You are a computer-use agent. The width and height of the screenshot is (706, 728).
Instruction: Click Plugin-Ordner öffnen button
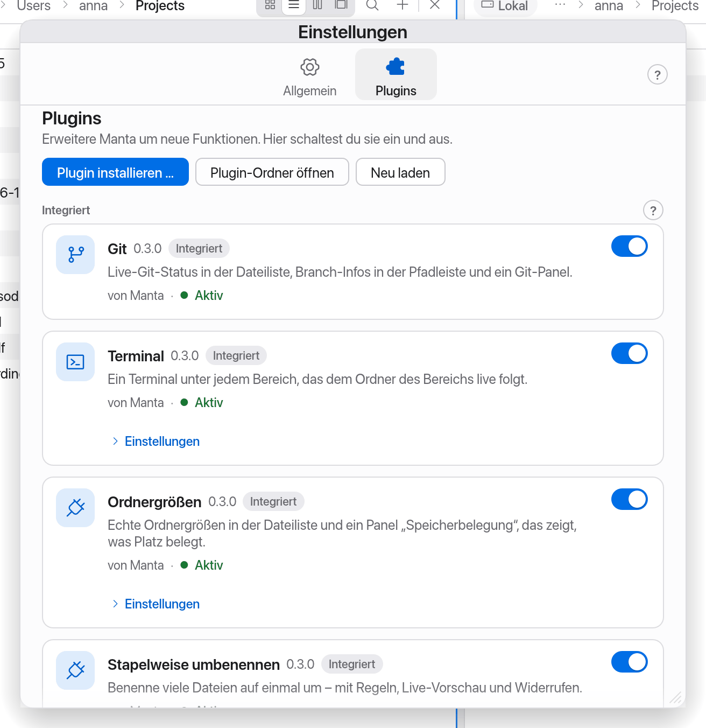click(272, 172)
